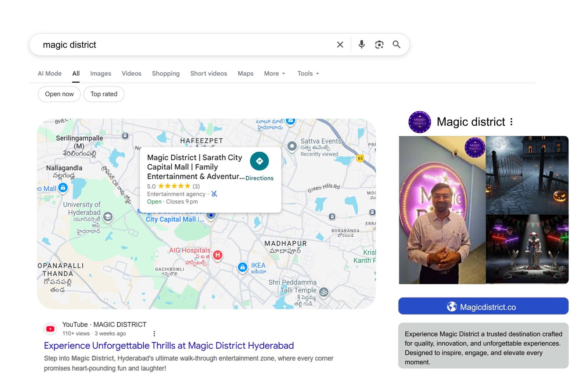Enable the Top rated filter
Viewport: 588px width, 392px height.
[104, 94]
